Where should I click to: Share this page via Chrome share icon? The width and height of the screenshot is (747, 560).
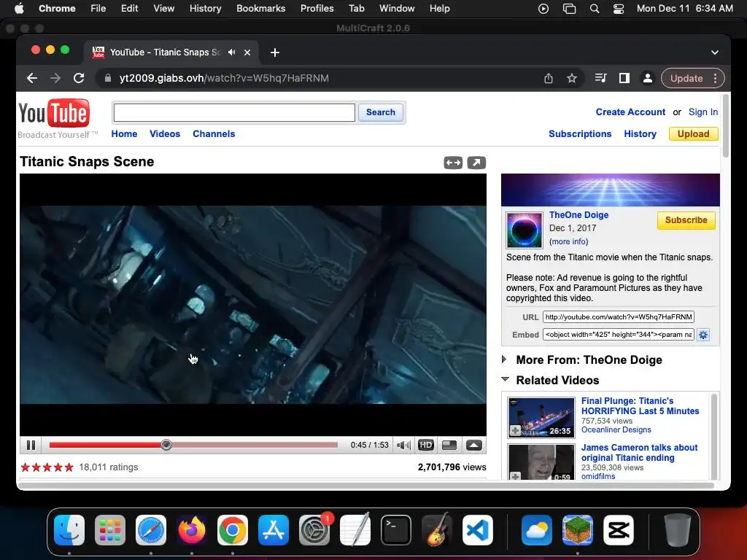pyautogui.click(x=549, y=78)
